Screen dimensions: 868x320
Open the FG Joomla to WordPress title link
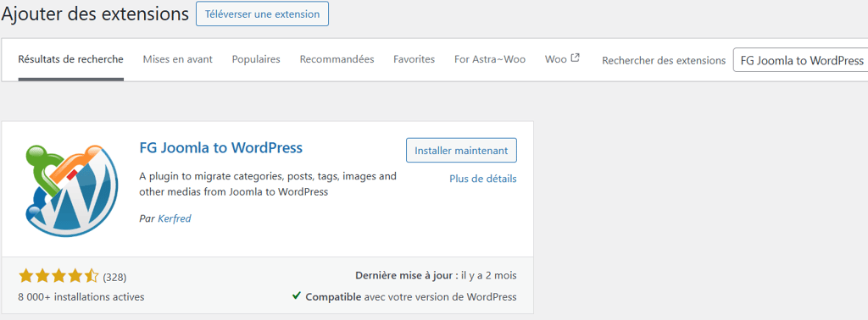(x=221, y=147)
